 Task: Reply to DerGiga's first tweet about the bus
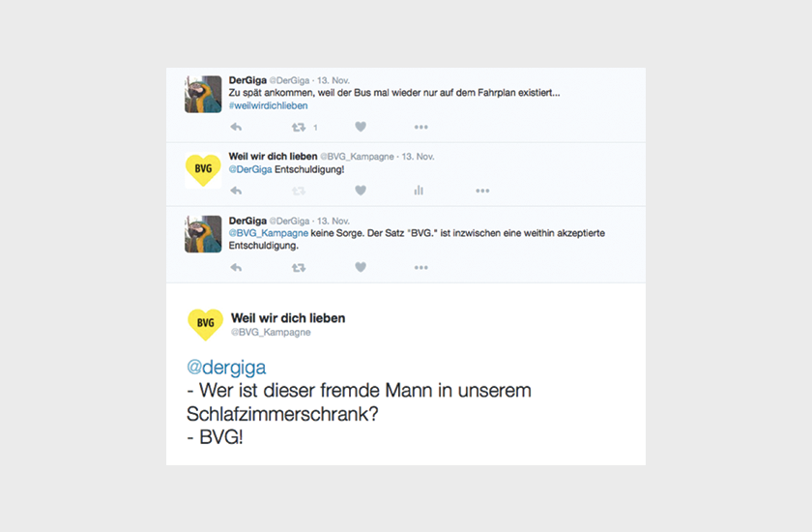click(x=236, y=127)
